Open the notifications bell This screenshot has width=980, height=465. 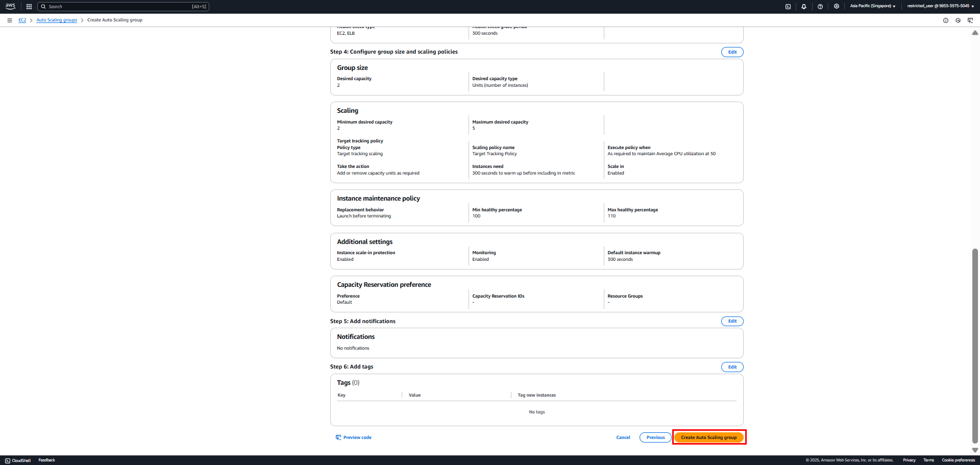point(804,7)
